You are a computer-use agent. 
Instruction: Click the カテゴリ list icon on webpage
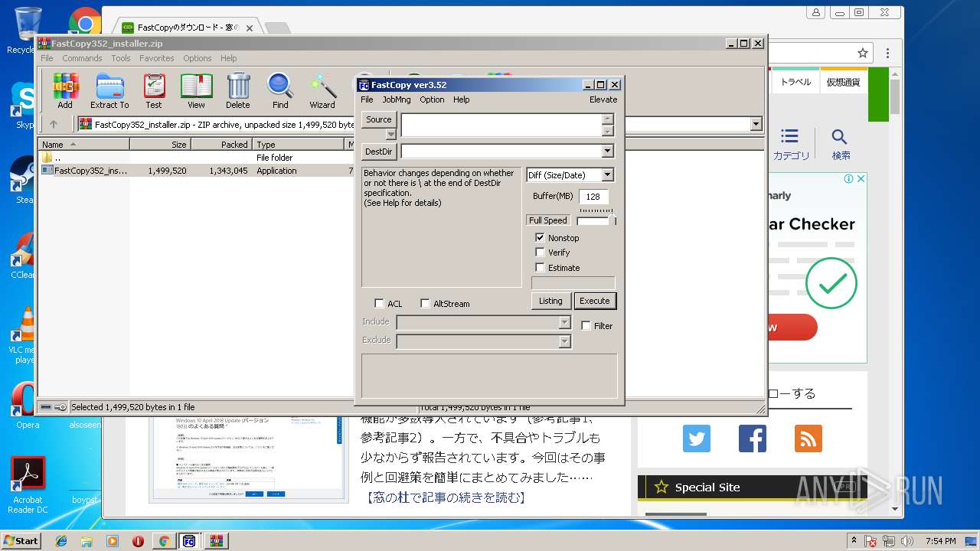coord(790,144)
